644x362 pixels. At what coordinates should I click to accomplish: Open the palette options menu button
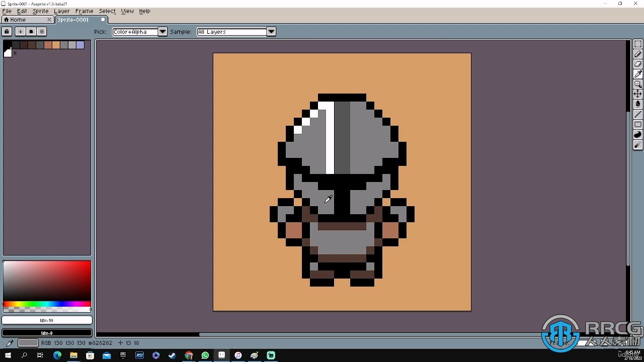point(42,32)
